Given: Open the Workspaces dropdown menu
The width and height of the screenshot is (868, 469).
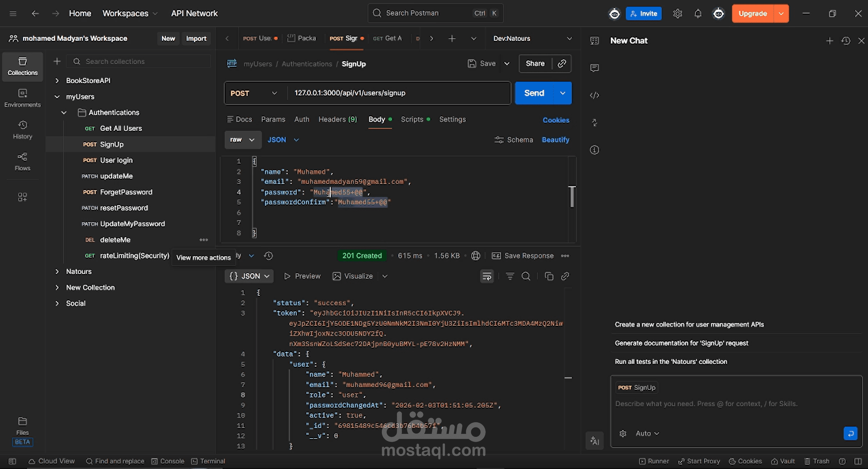Looking at the screenshot, I should pyautogui.click(x=130, y=14).
